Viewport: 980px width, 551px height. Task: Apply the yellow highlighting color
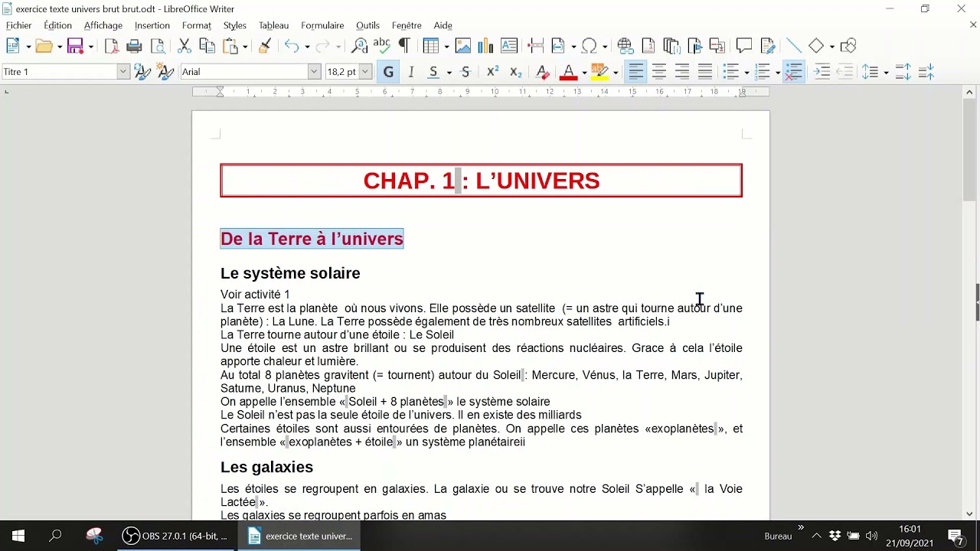pos(599,72)
